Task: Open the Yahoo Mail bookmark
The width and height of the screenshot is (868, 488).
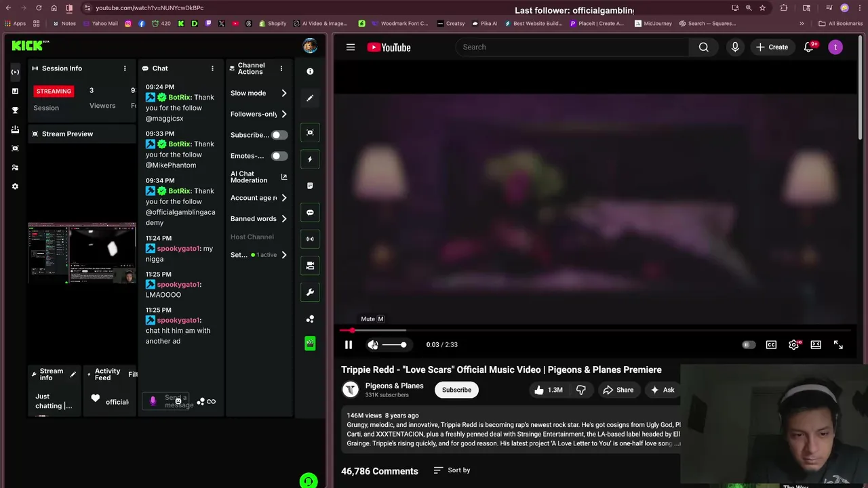Action: pyautogui.click(x=100, y=23)
